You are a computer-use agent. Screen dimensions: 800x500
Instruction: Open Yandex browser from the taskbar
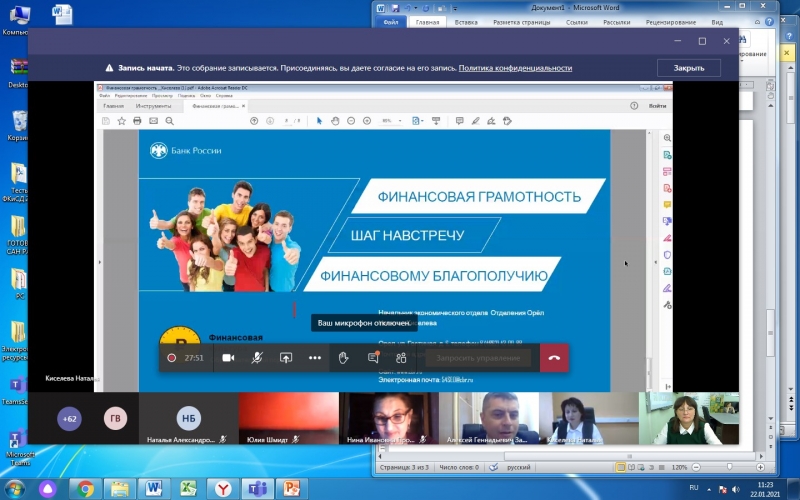[223, 489]
